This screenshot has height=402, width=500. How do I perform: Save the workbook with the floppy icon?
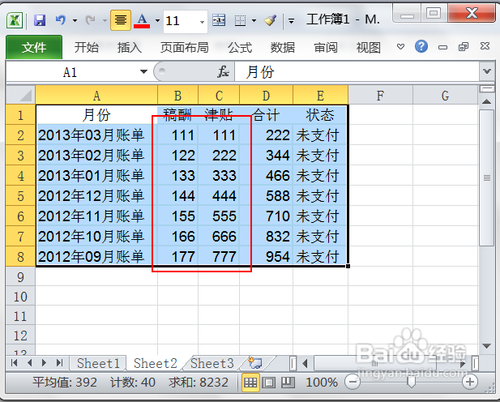[x=40, y=20]
